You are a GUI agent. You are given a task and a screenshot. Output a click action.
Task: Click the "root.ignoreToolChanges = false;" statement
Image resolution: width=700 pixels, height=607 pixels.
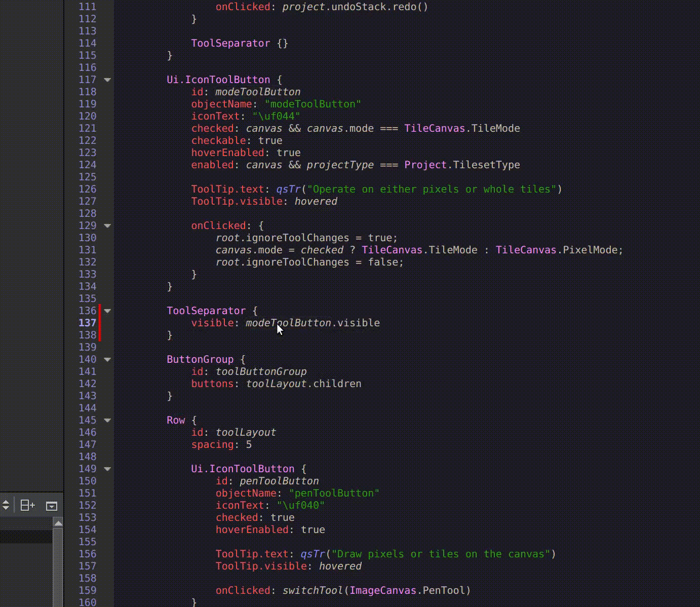click(x=309, y=262)
